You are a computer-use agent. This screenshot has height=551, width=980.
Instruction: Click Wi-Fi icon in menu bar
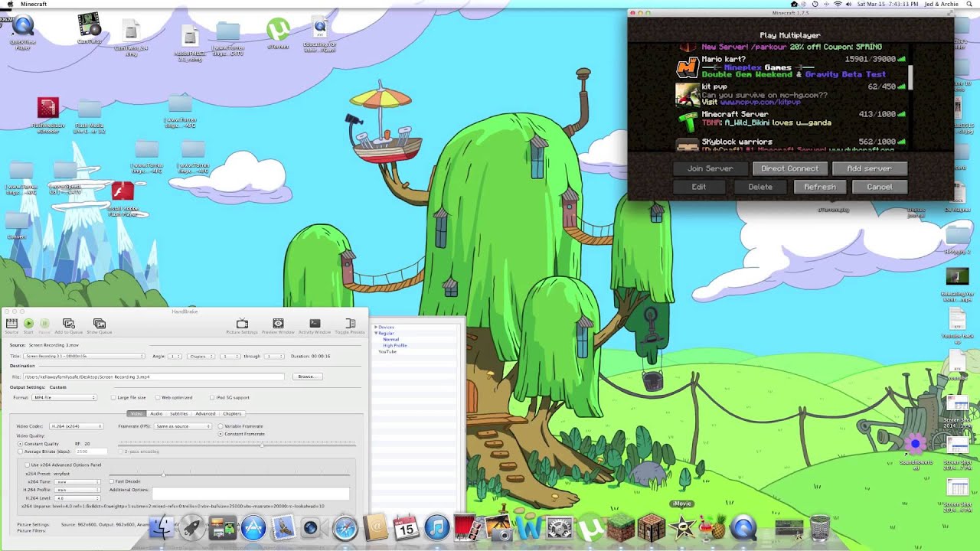837,4
